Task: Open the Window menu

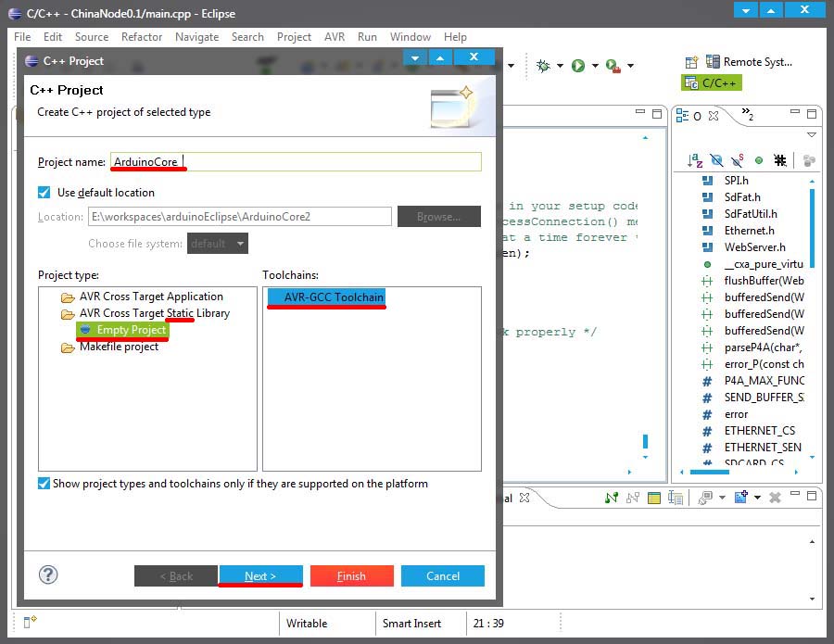Action: 411,37
